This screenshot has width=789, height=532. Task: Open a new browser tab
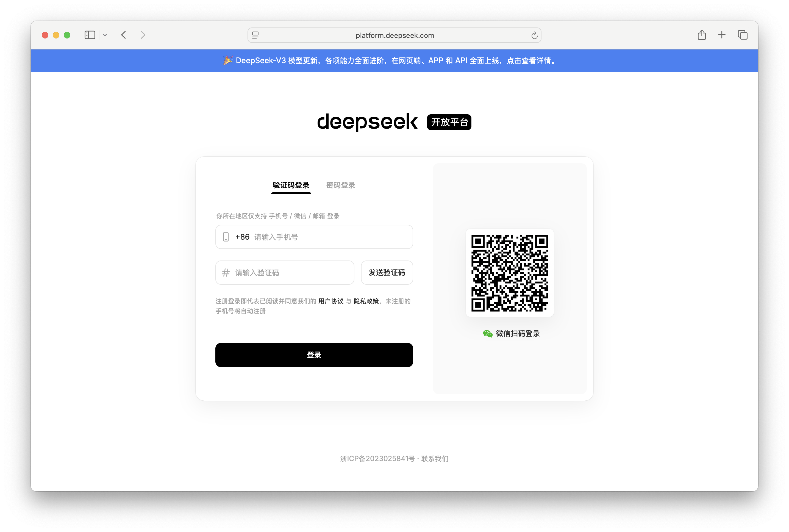click(721, 35)
